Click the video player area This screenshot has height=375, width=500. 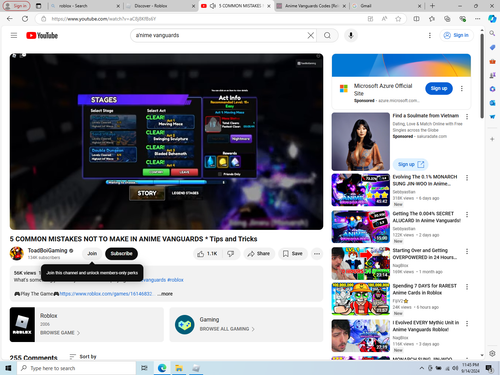(x=166, y=141)
